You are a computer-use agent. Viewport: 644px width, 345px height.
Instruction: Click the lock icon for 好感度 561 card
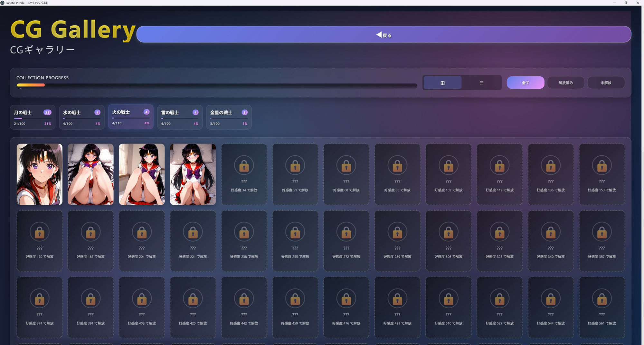pyautogui.click(x=601, y=299)
